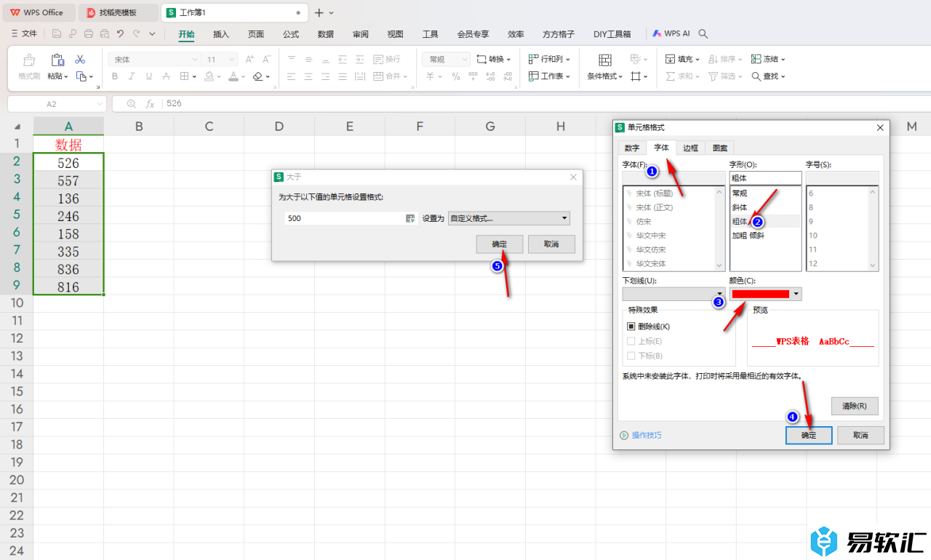The width and height of the screenshot is (931, 560).
Task: Click 取消 in the 单元格格式 dialog
Action: point(860,435)
